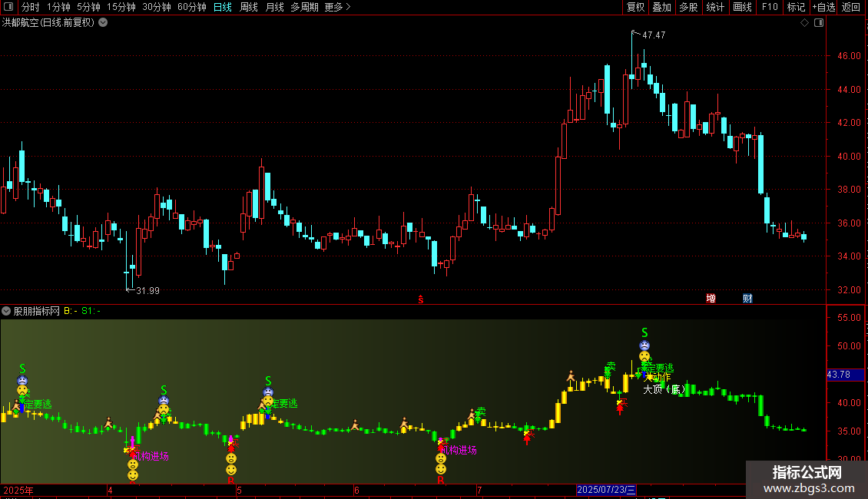Viewport: 868px width, 499px height.
Task: Toggle the right side panel icon
Action: coord(819,23)
